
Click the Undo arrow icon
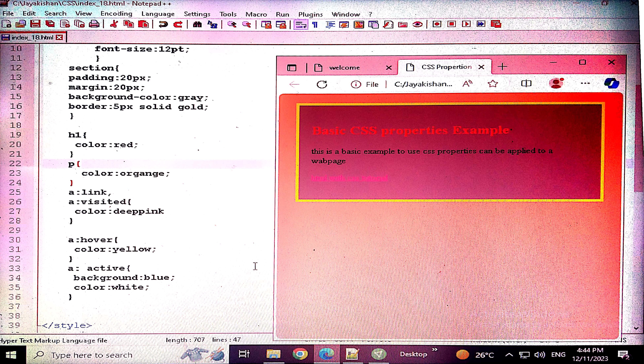(163, 24)
